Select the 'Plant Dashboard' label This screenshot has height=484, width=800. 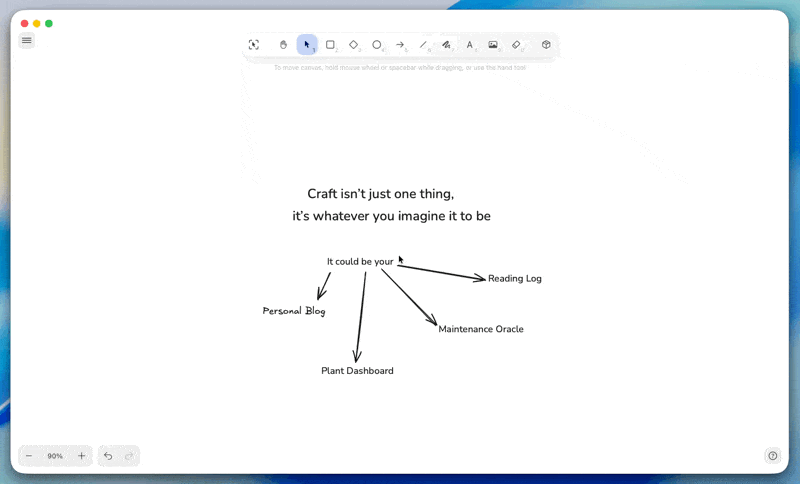(x=357, y=371)
